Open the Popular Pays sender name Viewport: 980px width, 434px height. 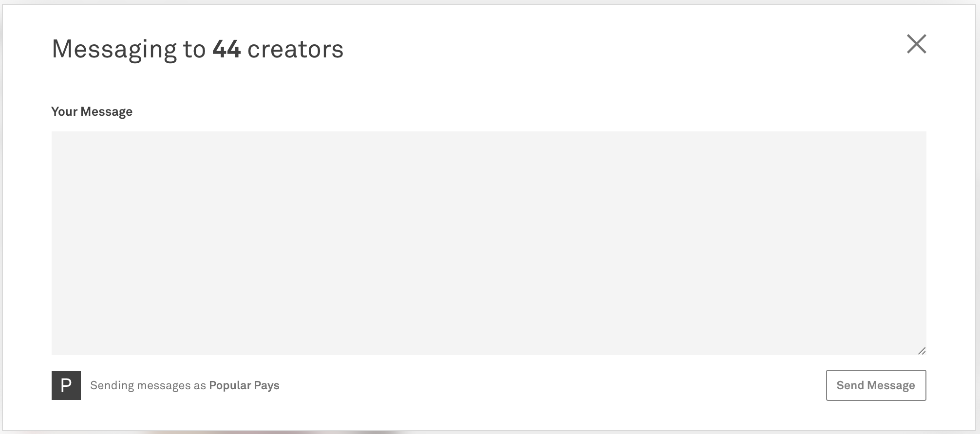pyautogui.click(x=244, y=385)
